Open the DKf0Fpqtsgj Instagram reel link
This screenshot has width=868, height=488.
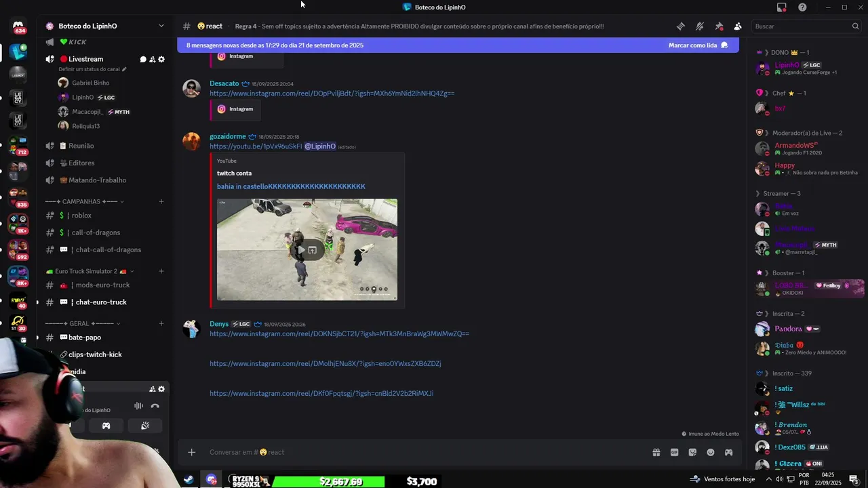pyautogui.click(x=321, y=393)
